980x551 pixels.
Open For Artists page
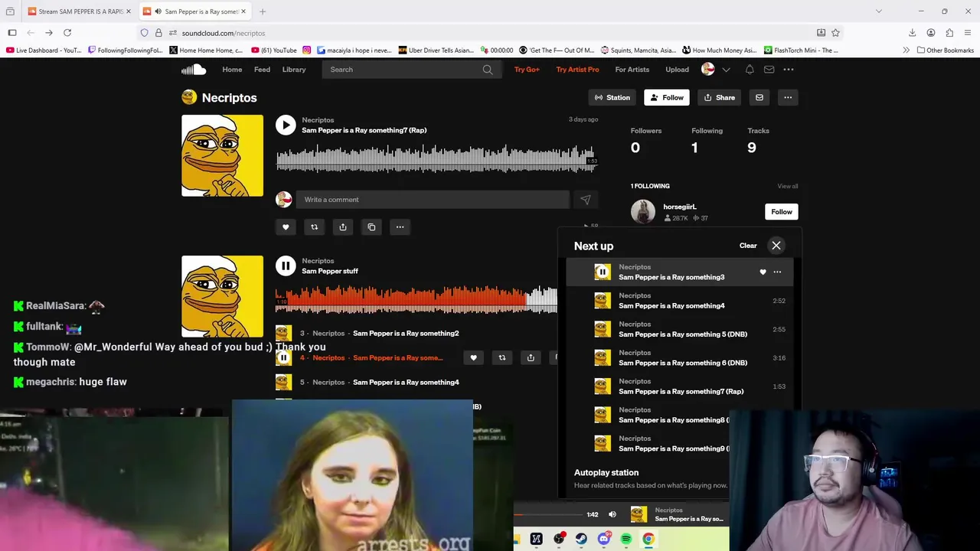pos(632,70)
